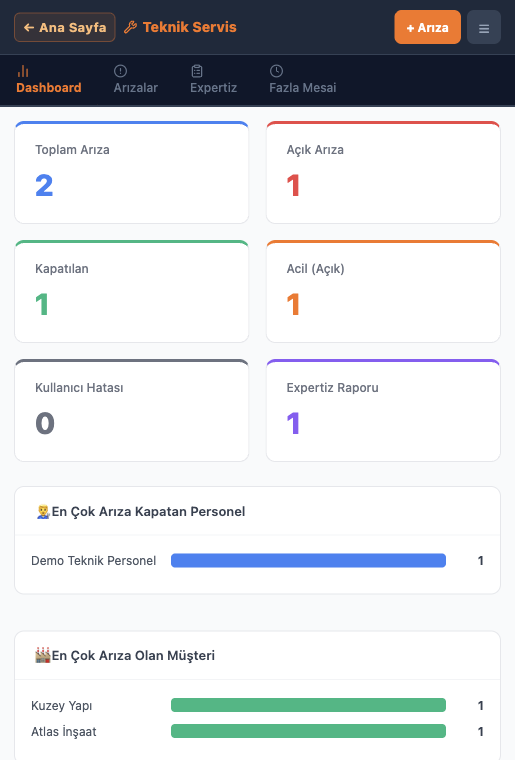515x760 pixels.
Task: Click the clipboard icon above Expertiz
Action: (197, 71)
